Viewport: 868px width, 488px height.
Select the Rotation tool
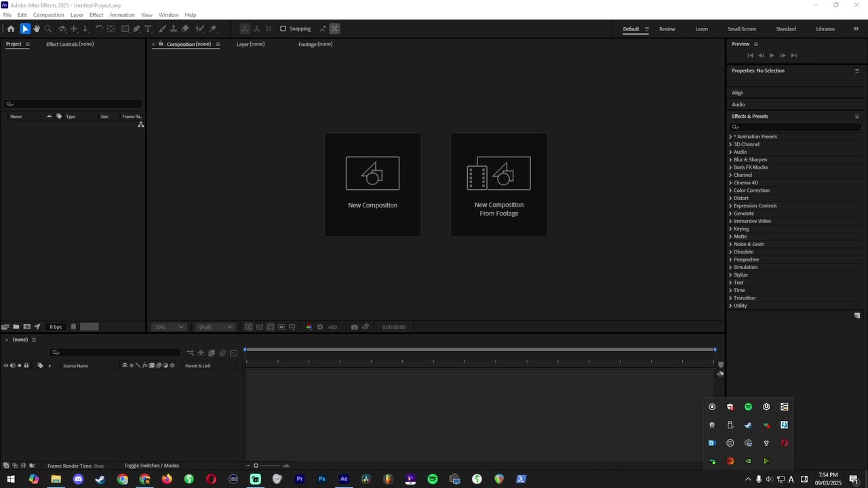99,28
